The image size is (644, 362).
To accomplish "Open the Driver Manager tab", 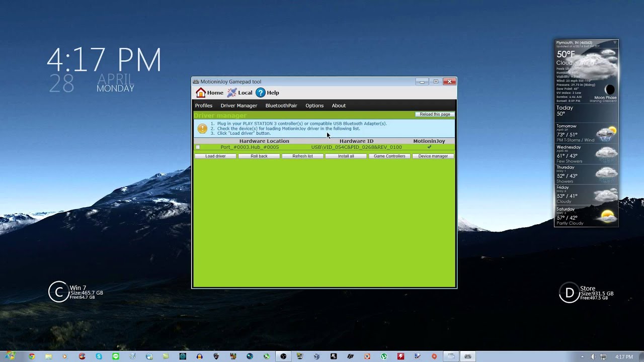I will tap(239, 106).
